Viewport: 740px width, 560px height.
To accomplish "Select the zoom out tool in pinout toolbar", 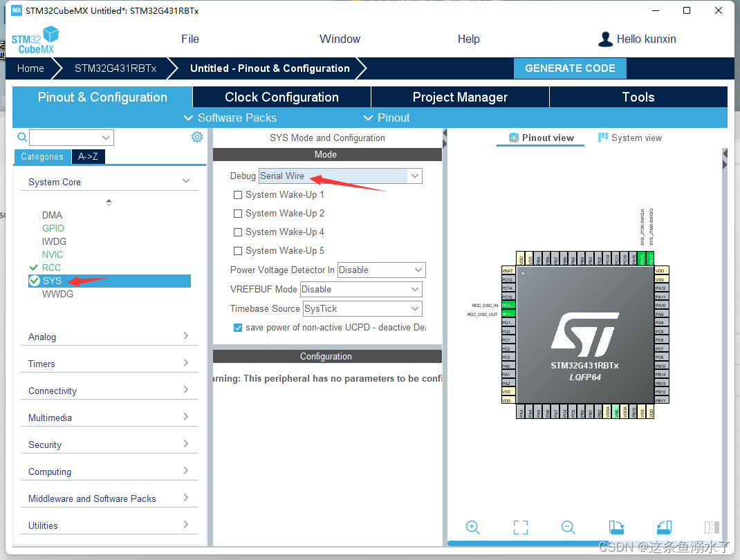I will click(x=568, y=527).
